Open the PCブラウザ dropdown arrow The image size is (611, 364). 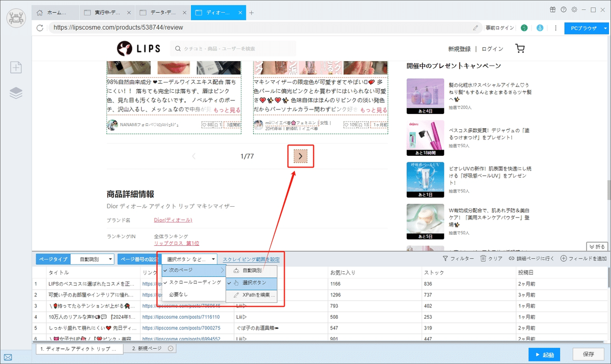point(605,28)
